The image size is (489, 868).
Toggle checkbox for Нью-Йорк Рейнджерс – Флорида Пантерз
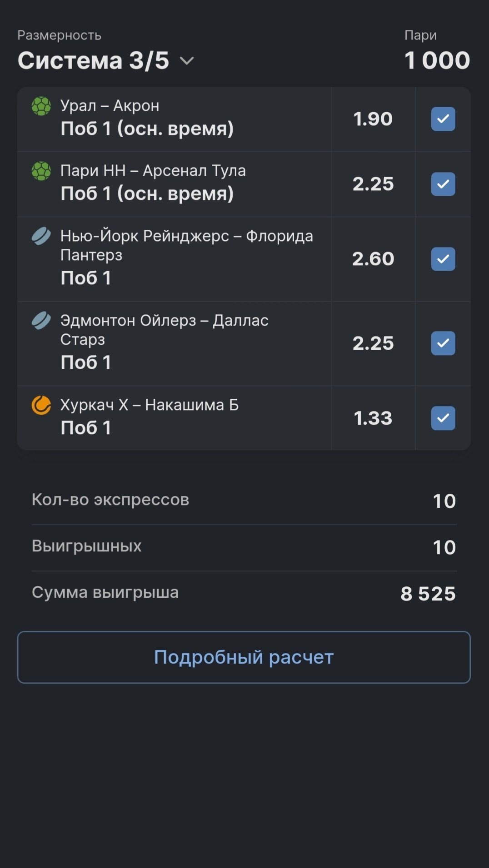click(443, 259)
